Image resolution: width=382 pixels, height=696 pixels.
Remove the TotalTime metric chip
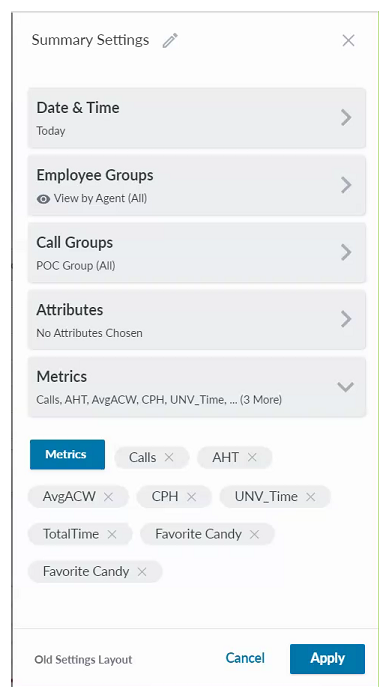[x=112, y=534]
